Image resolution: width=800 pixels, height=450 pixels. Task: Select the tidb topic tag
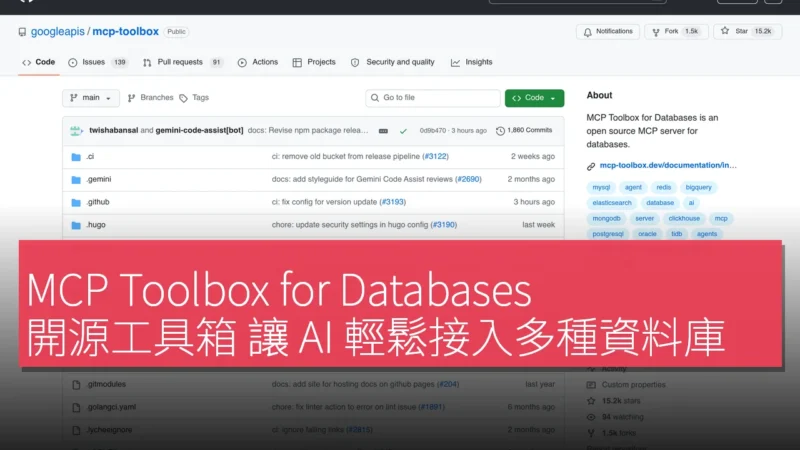[x=677, y=234]
